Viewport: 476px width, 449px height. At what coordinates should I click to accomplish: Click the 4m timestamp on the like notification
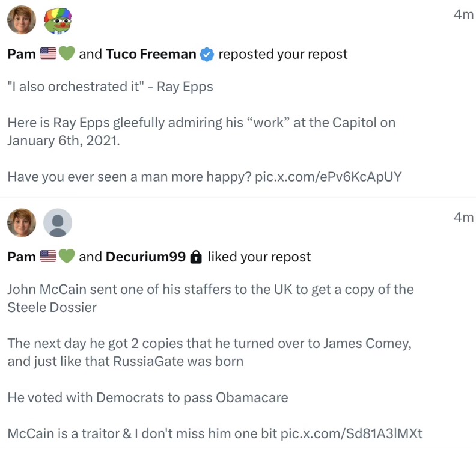463,218
